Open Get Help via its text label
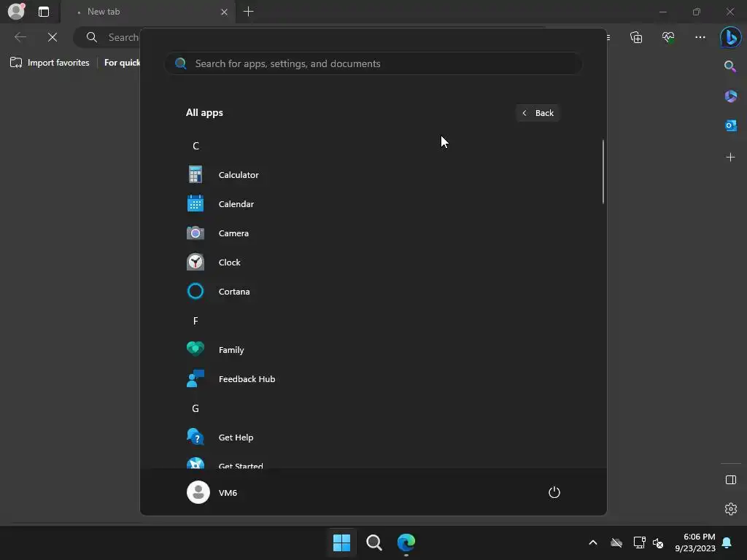This screenshot has height=560, width=747. click(x=236, y=437)
